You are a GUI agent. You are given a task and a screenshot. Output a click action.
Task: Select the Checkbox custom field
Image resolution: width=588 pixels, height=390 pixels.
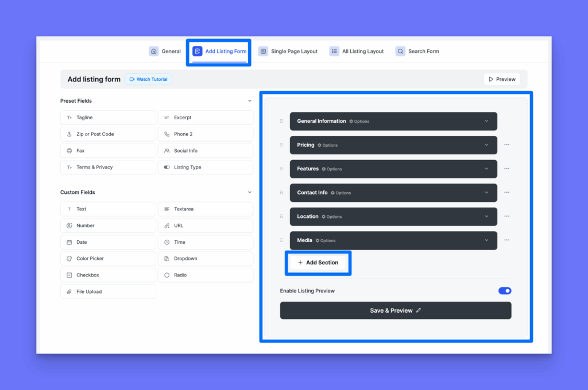107,275
